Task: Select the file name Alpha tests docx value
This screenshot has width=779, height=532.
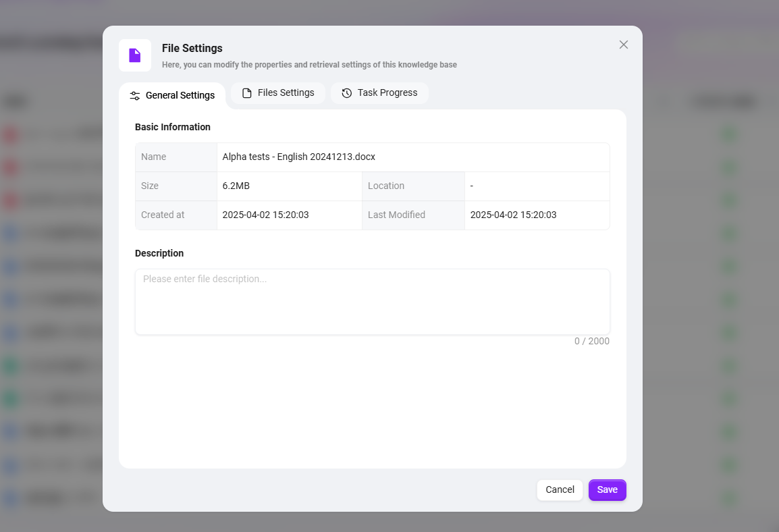Action: (x=298, y=157)
